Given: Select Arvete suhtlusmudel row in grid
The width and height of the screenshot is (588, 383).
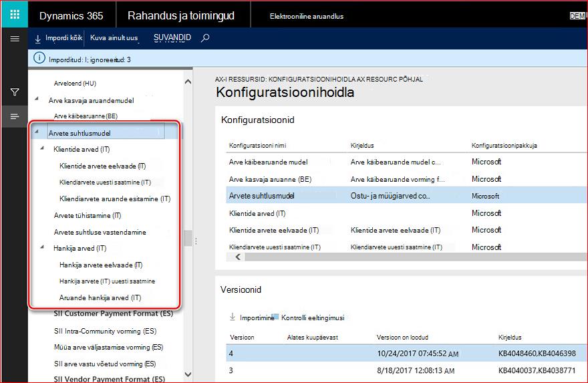Looking at the screenshot, I should [x=406, y=196].
